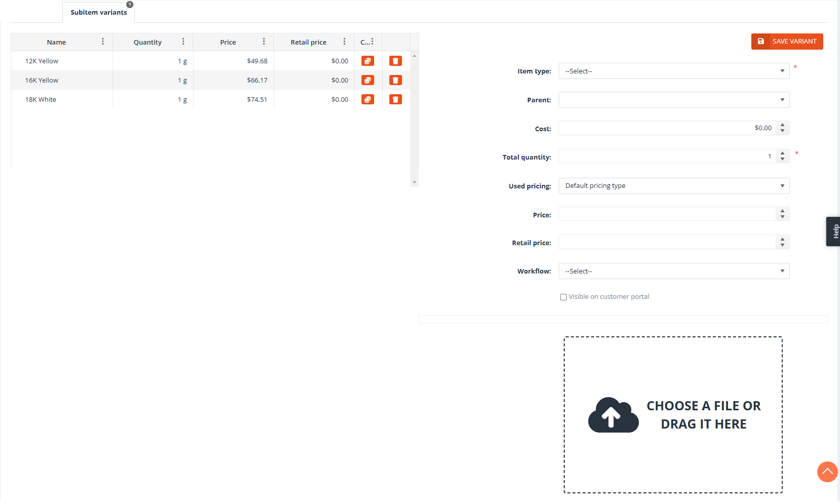Open the Workflow select dropdown
Viewport: 840px width, 504px height.
point(674,271)
